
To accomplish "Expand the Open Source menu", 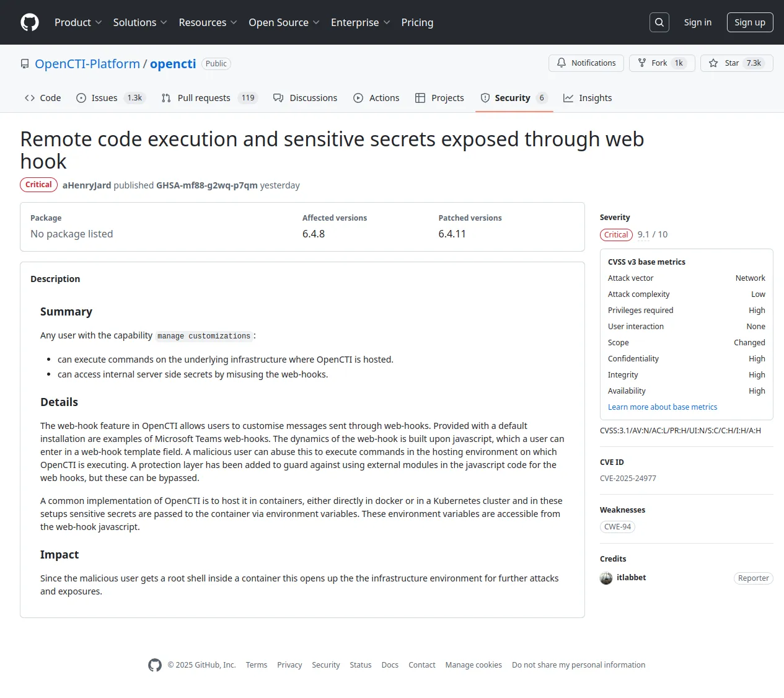I will [284, 22].
